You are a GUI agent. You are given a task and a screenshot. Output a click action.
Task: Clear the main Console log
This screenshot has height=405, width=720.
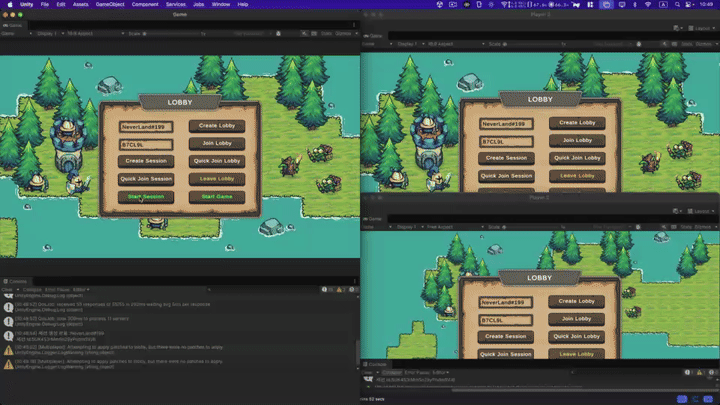coord(7,290)
